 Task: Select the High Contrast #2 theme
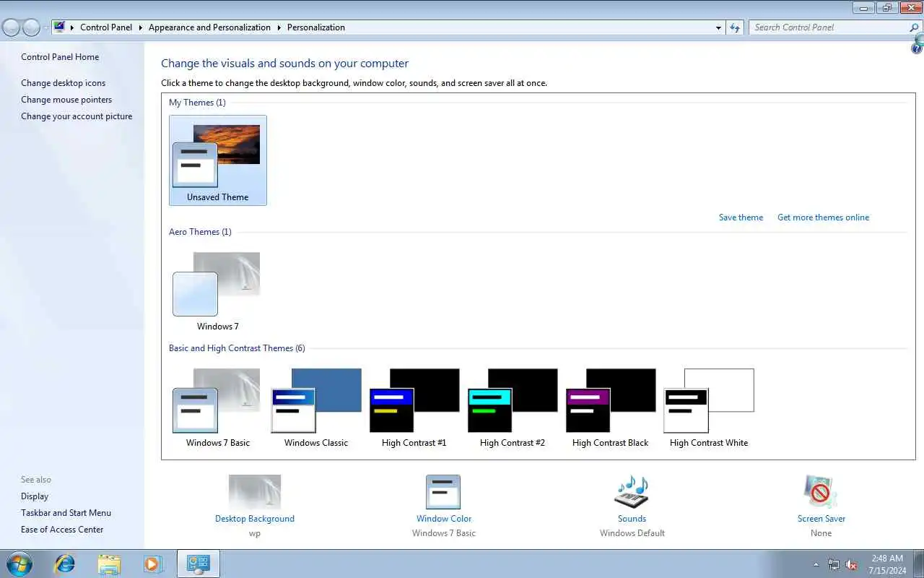(513, 408)
